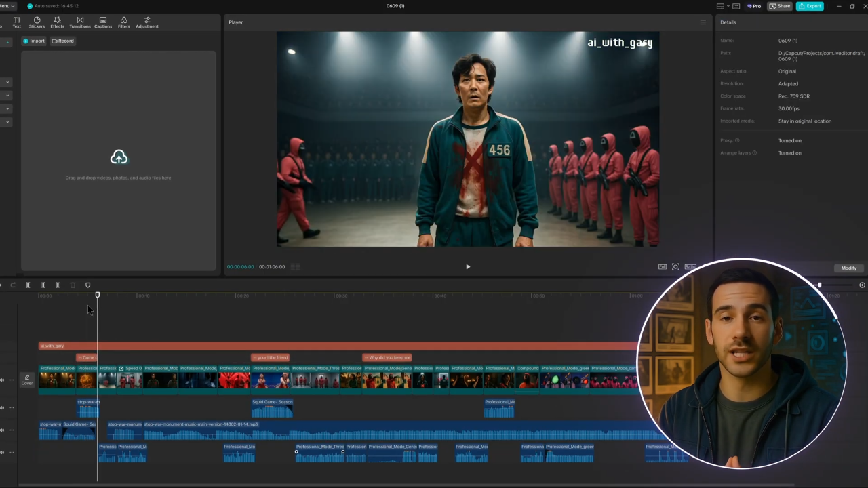
Task: Open the Text tab
Action: click(16, 22)
